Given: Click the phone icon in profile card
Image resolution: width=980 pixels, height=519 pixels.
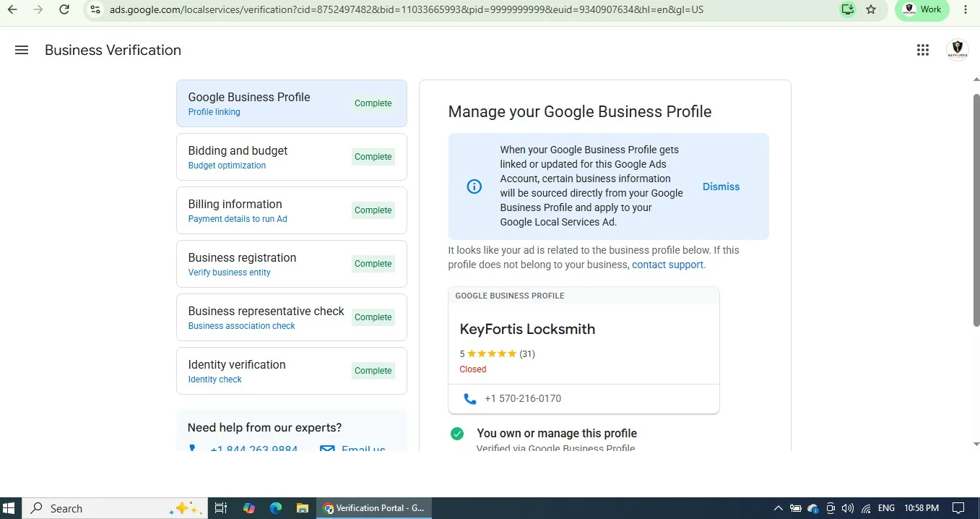Looking at the screenshot, I should (470, 398).
